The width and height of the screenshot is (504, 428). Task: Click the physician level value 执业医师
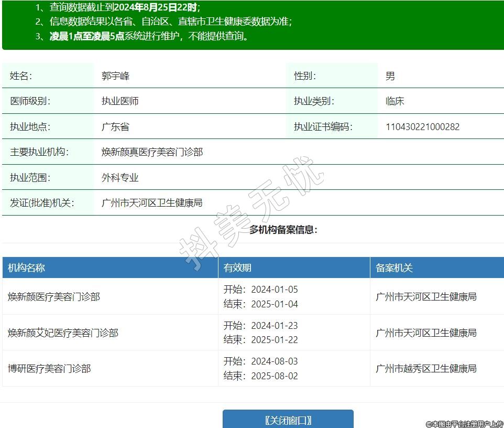click(120, 101)
